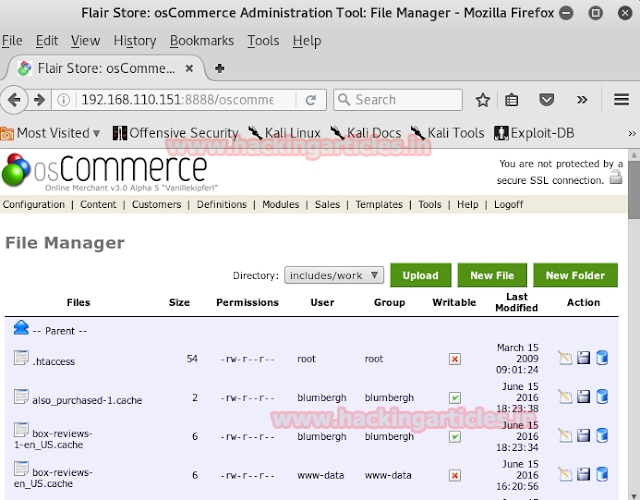Open the History menu

pos(135,41)
